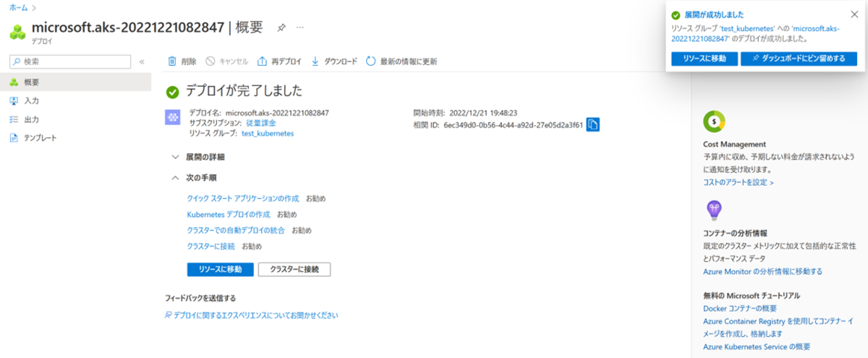
Task: Open the more options ellipsis beside the title
Action: [x=300, y=27]
